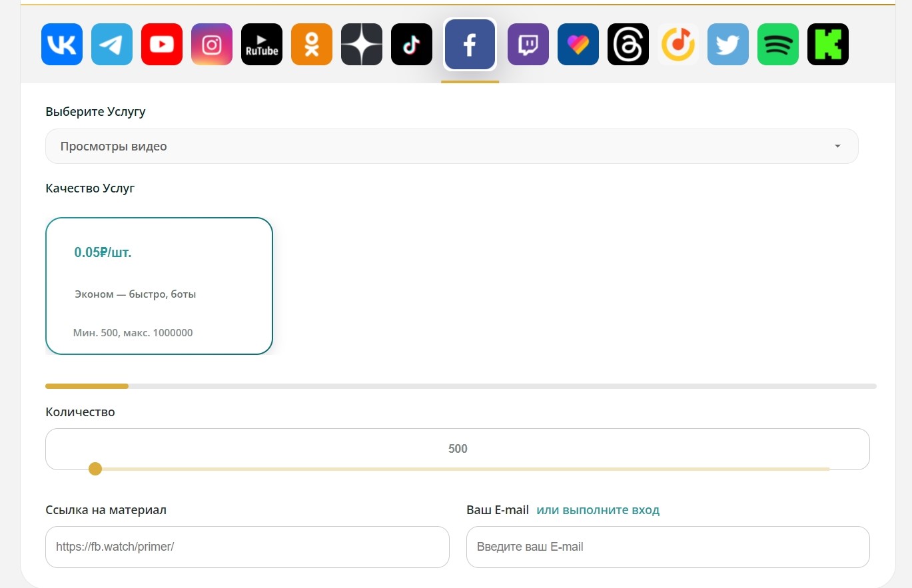Follow the или выполните вход link
The image size is (912, 588).
coord(598,510)
